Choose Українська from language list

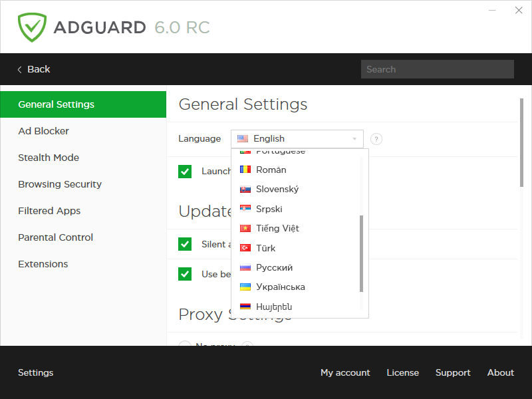[x=280, y=287]
